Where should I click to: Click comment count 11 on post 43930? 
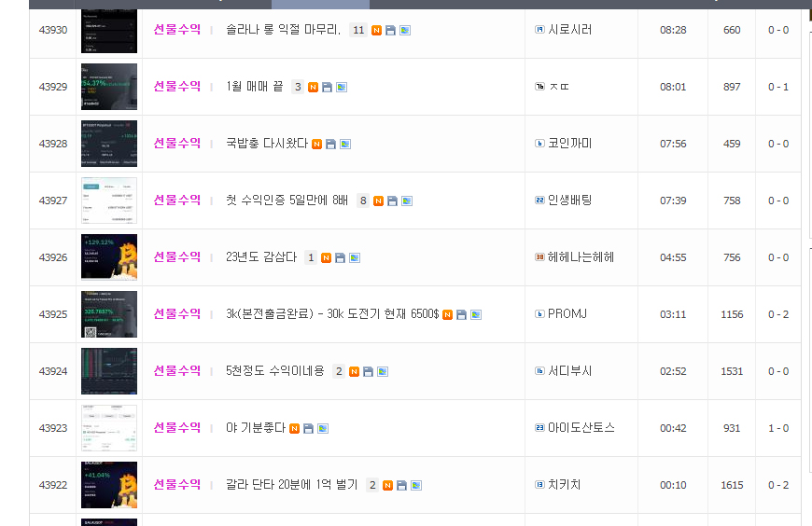click(358, 30)
